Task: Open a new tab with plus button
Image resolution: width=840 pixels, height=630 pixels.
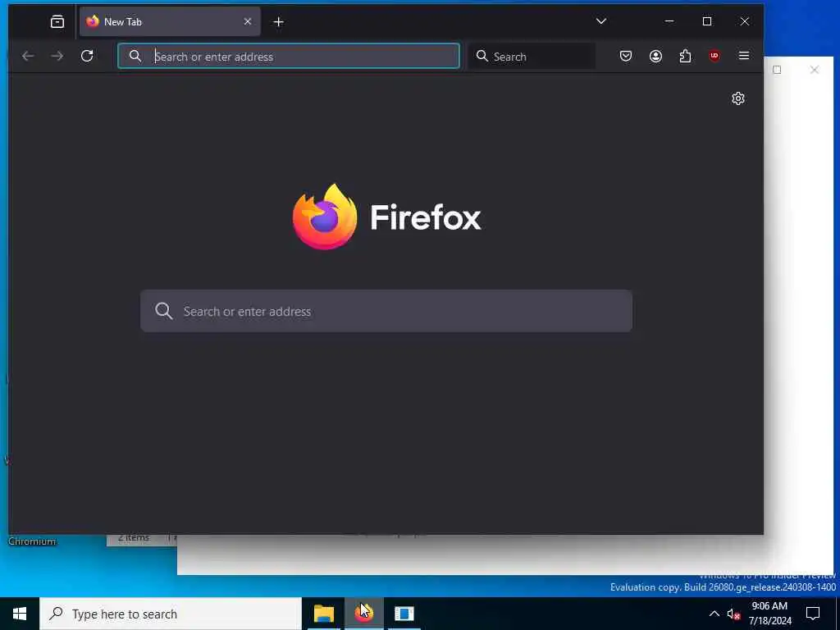Action: 279,21
